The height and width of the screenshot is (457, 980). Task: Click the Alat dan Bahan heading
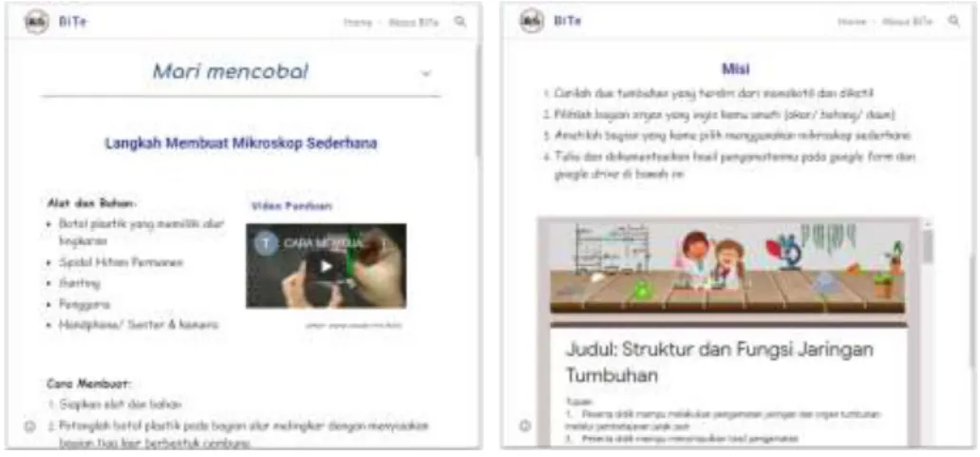(90, 203)
